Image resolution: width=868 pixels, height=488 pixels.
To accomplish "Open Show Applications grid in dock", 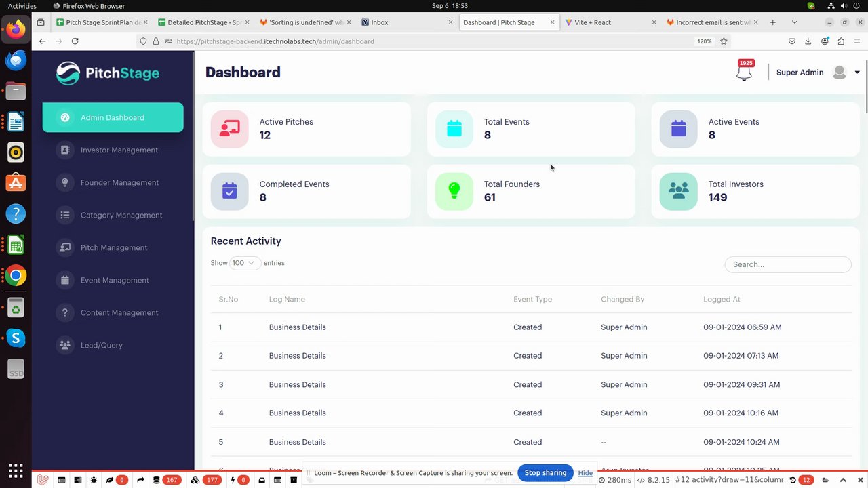I will (x=16, y=470).
